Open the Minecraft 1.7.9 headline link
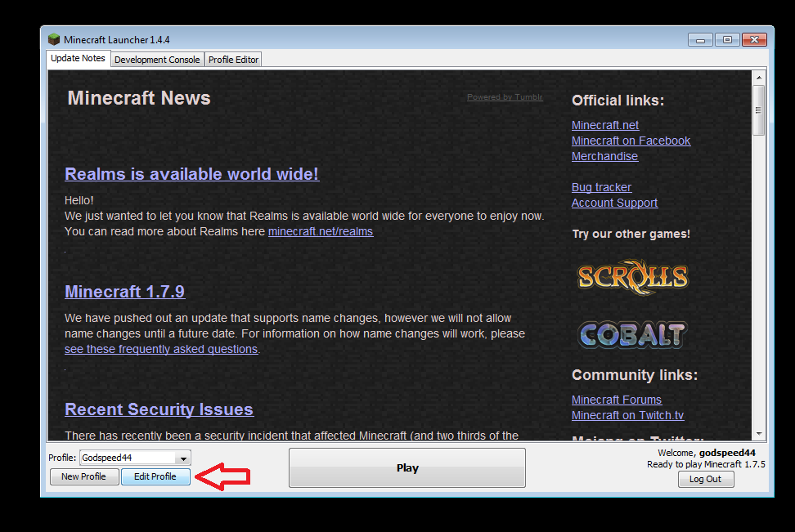The width and height of the screenshot is (795, 532). pyautogui.click(x=124, y=292)
